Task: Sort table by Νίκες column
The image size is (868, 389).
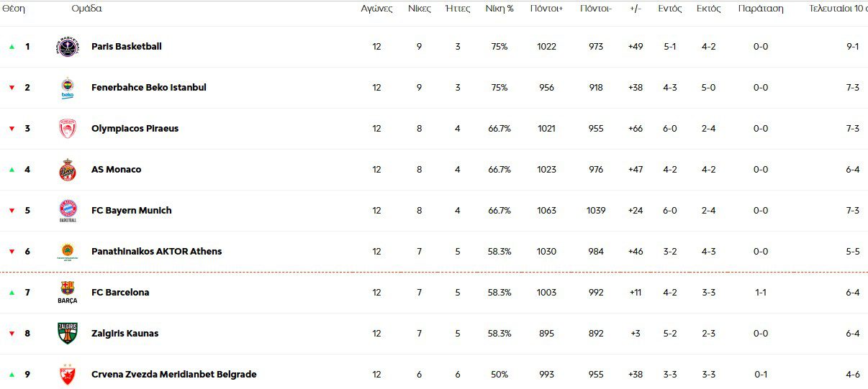Action: click(x=420, y=9)
